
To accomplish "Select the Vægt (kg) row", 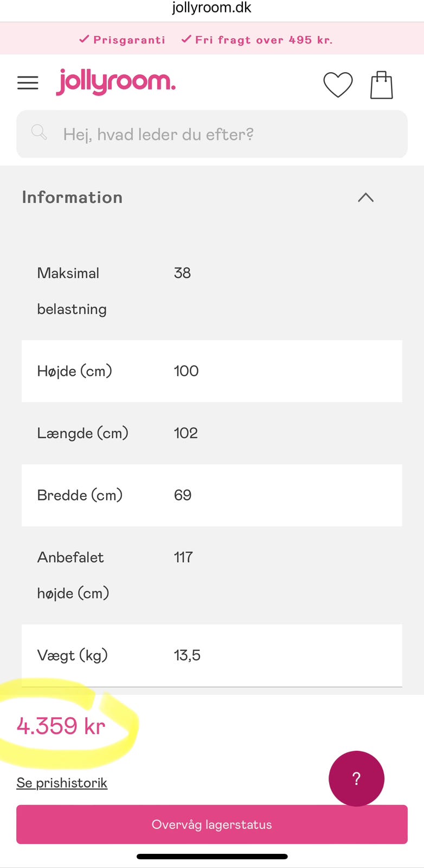I will click(212, 655).
